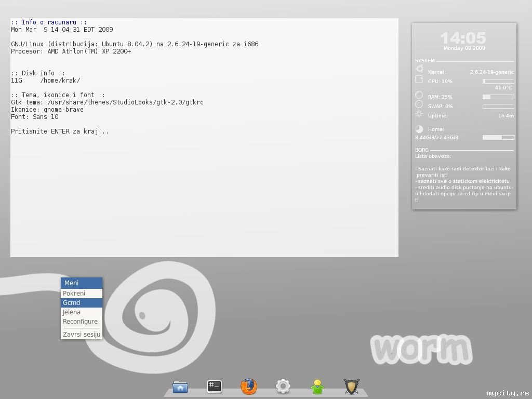Image resolution: width=532 pixels, height=399 pixels.
Task: Click the Procesor AMD Athlon line
Action: [71, 51]
